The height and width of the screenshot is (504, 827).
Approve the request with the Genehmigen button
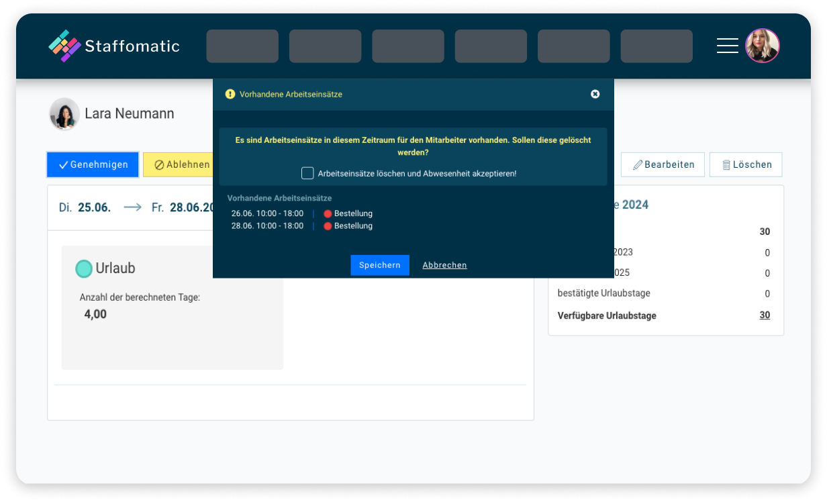[93, 164]
